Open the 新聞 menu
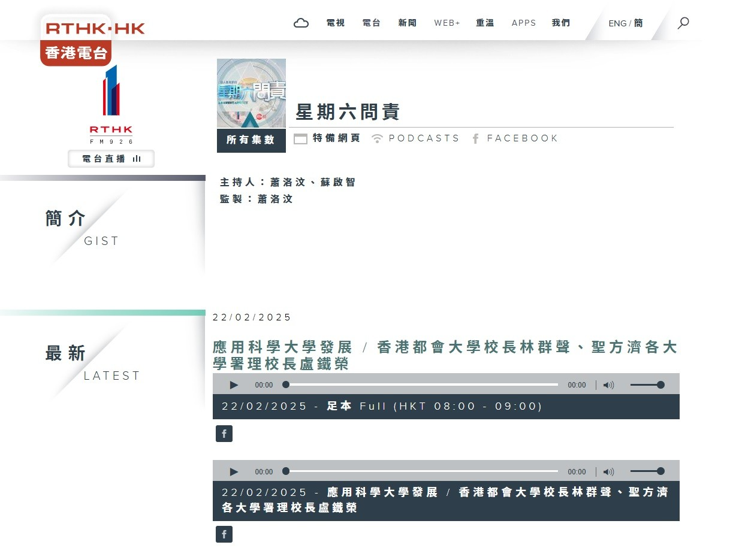 tap(408, 23)
